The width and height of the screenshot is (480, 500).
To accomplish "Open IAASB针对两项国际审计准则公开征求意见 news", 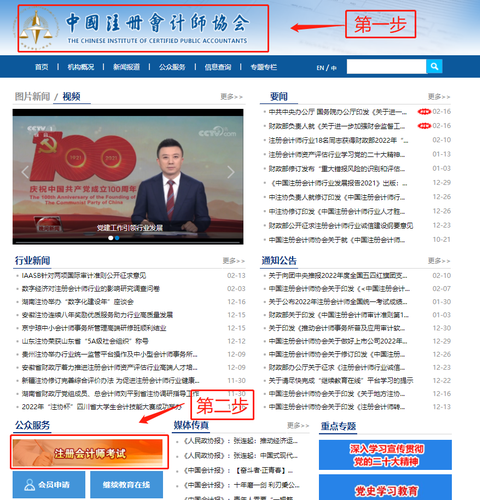I will point(84,276).
